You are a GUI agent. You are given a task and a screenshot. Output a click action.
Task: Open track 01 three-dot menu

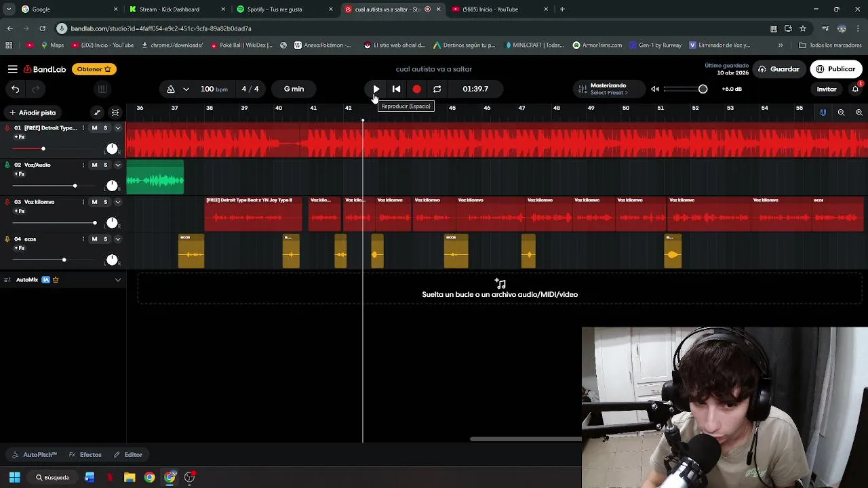[x=83, y=128]
